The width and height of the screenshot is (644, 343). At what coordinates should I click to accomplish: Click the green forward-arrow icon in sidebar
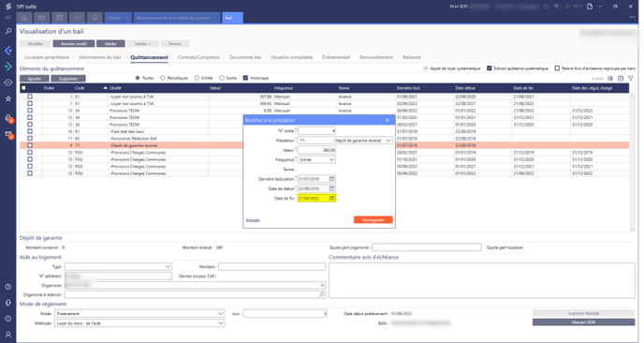(x=7, y=67)
